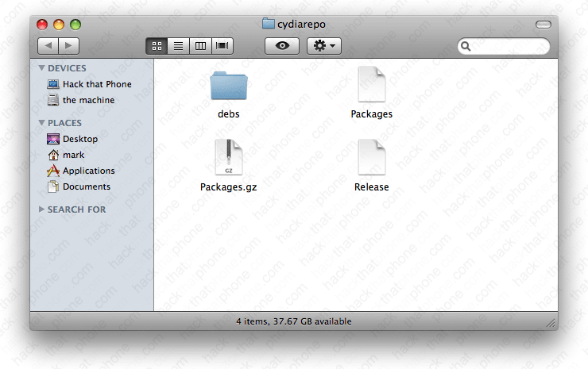Select the Packages file icon
This screenshot has width=588, height=369.
click(371, 85)
